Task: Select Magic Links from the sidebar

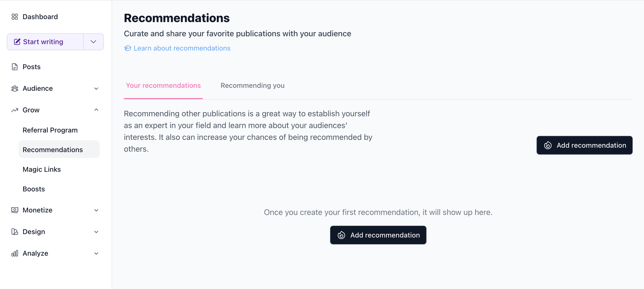Action: tap(42, 169)
